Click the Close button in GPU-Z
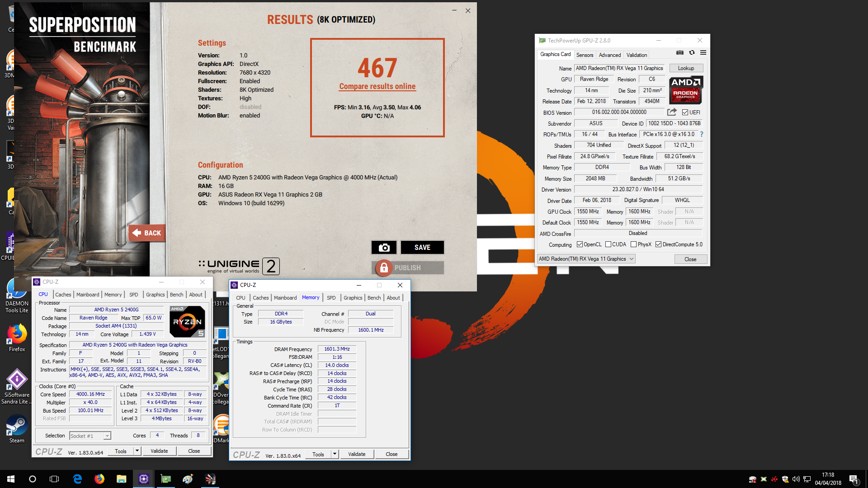Image resolution: width=868 pixels, height=488 pixels. pos(690,259)
